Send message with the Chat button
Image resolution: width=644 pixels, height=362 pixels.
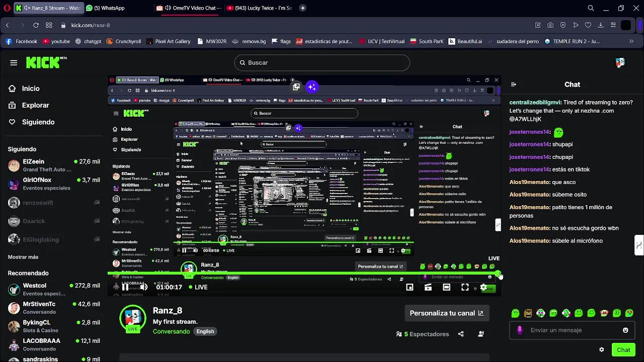(x=623, y=349)
